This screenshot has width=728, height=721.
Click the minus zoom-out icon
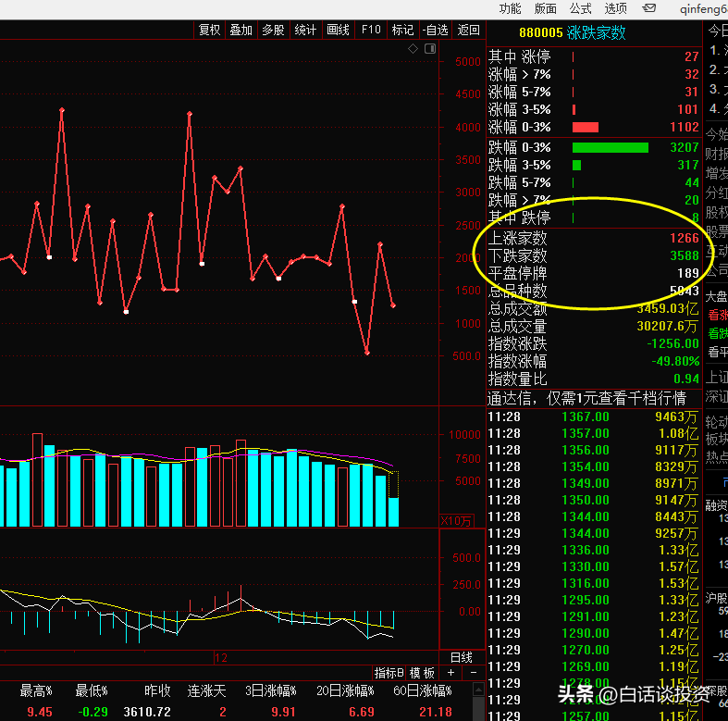(474, 673)
